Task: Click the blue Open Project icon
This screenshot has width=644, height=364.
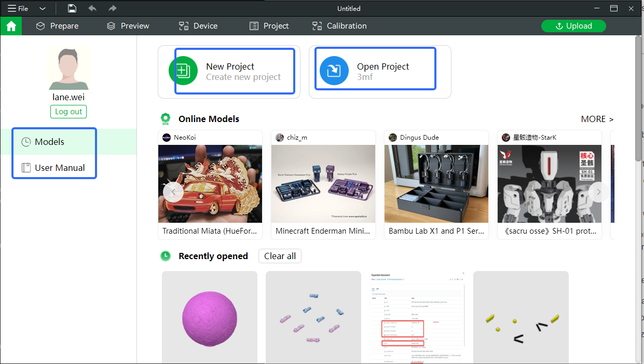Action: click(334, 71)
